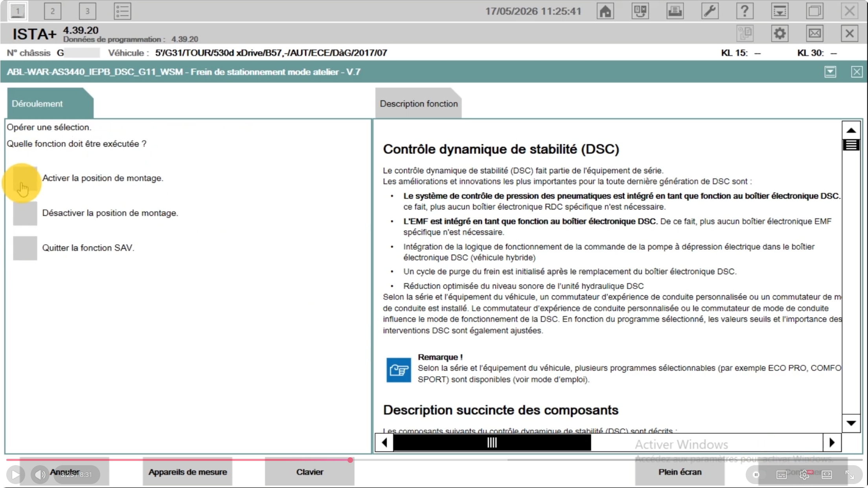
Task: Click the scroll up arrow in description pane
Action: click(x=851, y=130)
